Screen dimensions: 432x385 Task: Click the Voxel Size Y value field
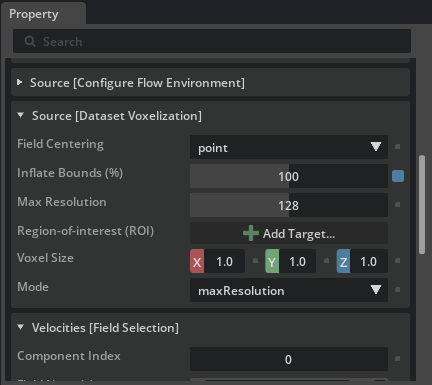tap(297, 261)
